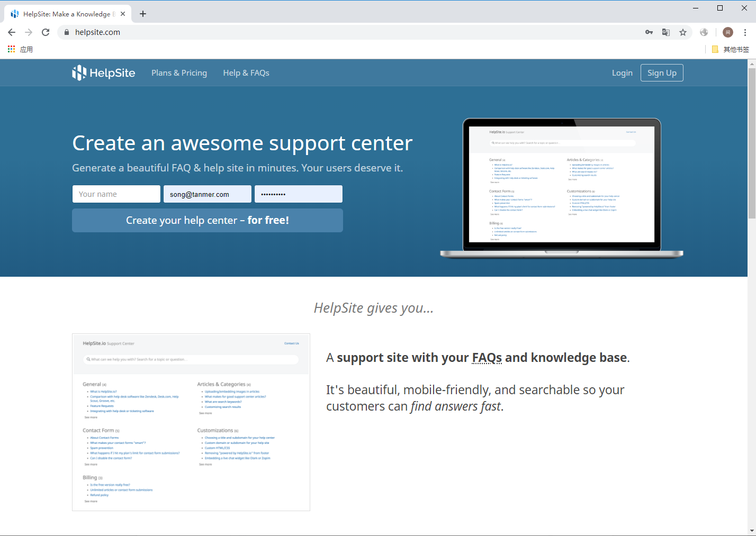
Task: Click the saved password key icon
Action: [649, 32]
